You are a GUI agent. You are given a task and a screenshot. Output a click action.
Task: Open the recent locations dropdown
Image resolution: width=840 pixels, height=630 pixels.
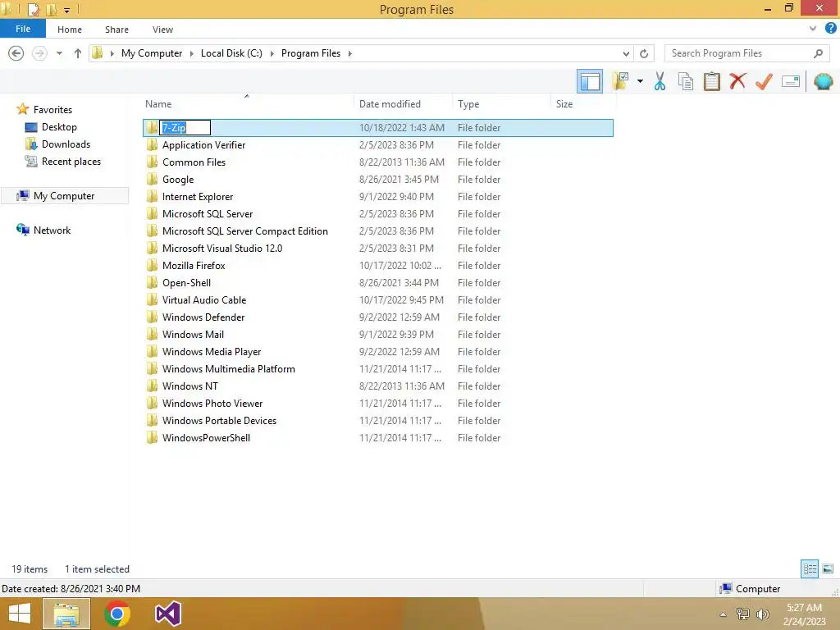coord(59,53)
